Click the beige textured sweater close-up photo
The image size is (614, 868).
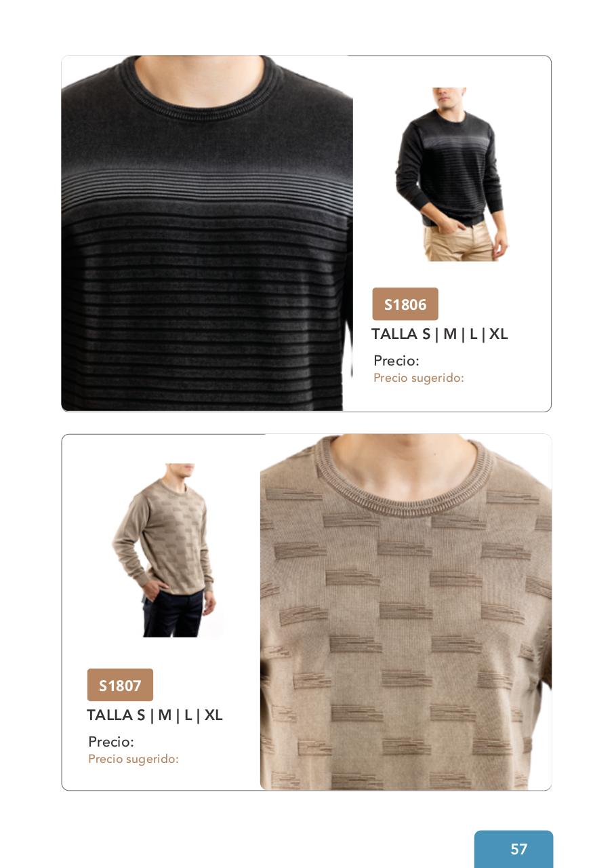(x=406, y=612)
